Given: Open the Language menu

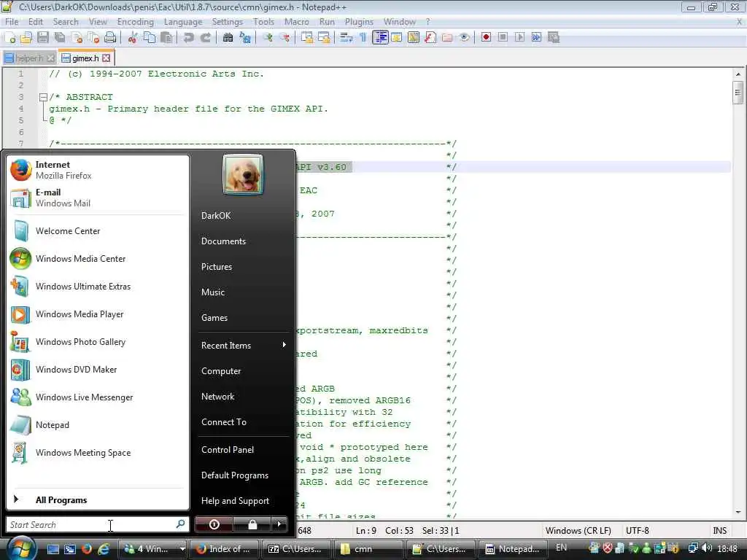Looking at the screenshot, I should point(183,22).
